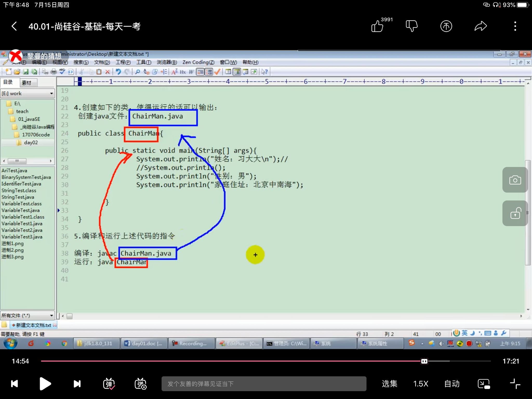Play the video
Viewport: 532px width, 399px height.
tap(45, 384)
